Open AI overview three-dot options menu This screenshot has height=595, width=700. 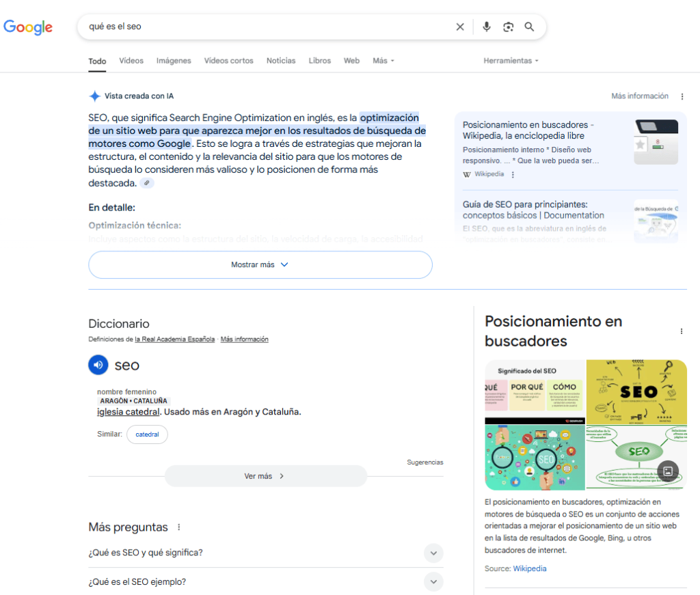682,96
